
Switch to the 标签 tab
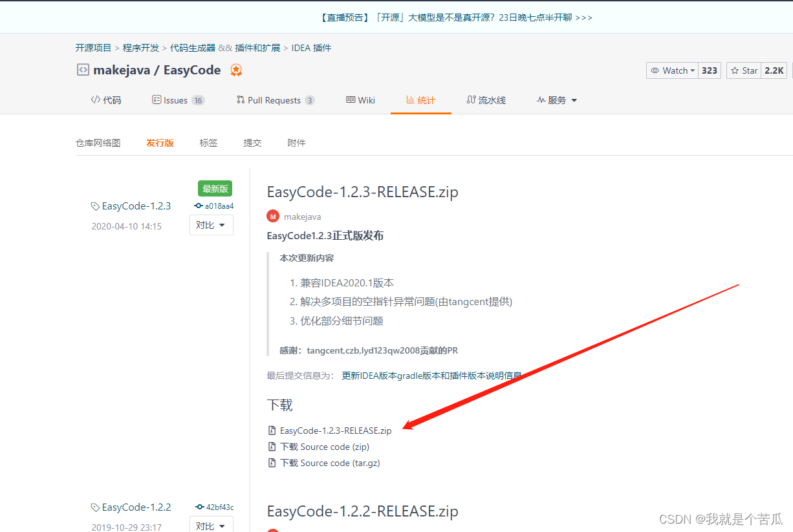208,143
